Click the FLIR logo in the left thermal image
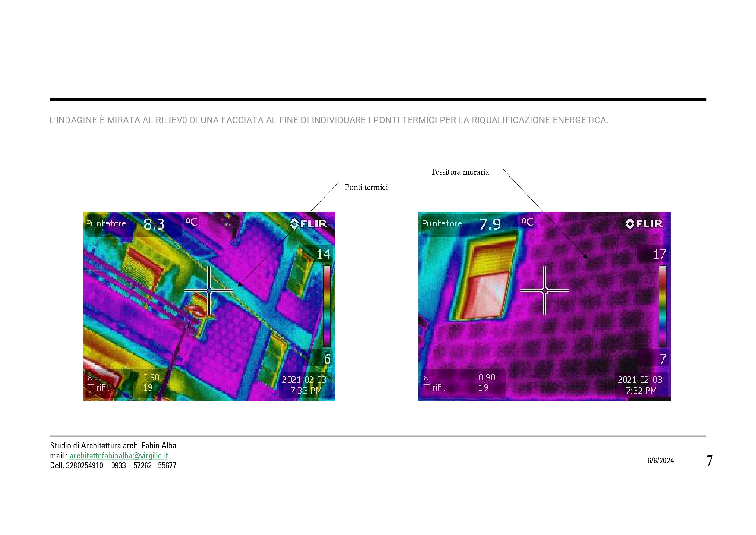Image resolution: width=756 pixels, height=535 pixels. [308, 224]
